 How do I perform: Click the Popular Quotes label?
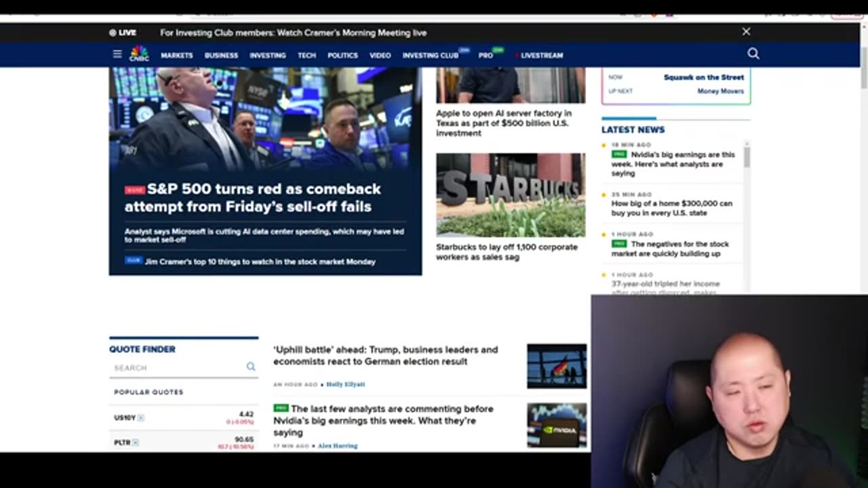149,392
